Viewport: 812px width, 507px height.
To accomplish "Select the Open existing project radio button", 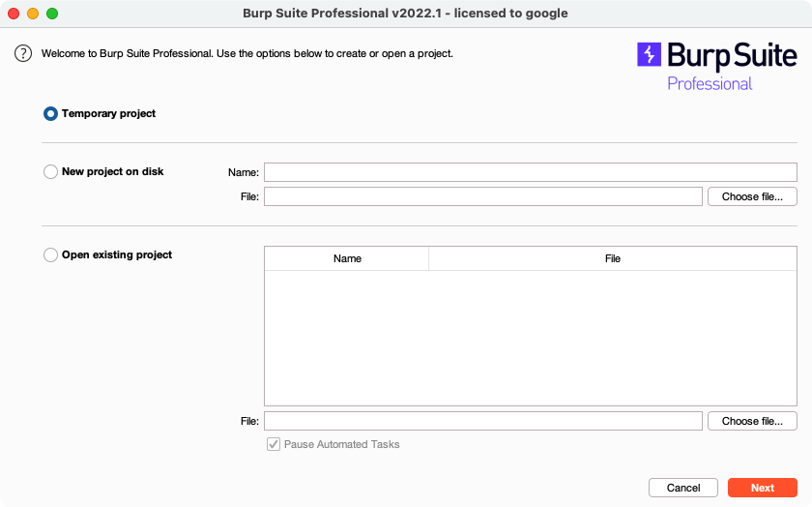I will (50, 255).
